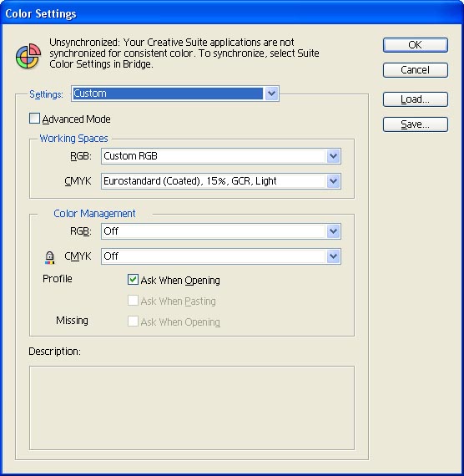The image size is (464, 476).
Task: Uncheck Profile Ask When Opening checkbox
Action: coord(133,280)
